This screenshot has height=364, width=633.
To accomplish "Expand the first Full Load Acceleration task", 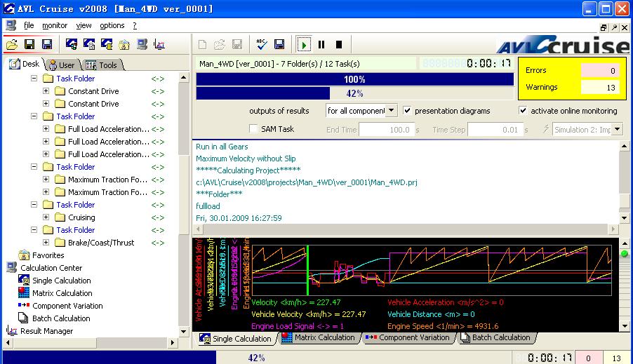I will pyautogui.click(x=46, y=129).
